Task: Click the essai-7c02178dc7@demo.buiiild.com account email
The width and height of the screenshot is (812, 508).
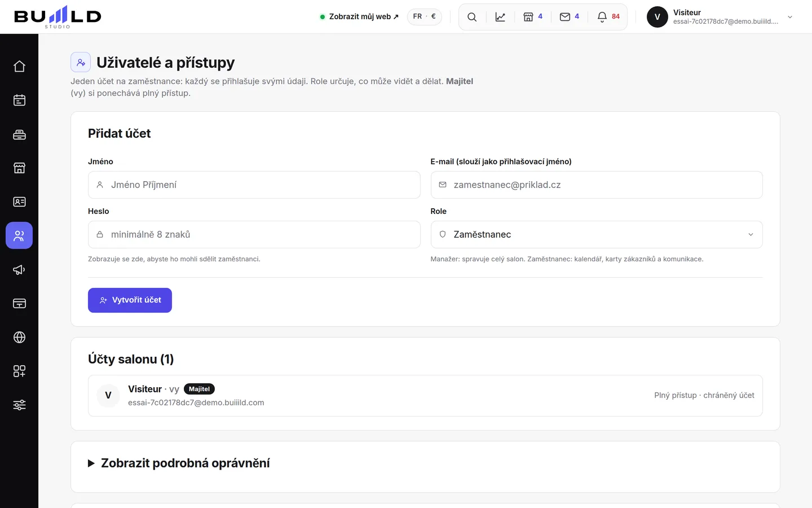Action: (196, 402)
